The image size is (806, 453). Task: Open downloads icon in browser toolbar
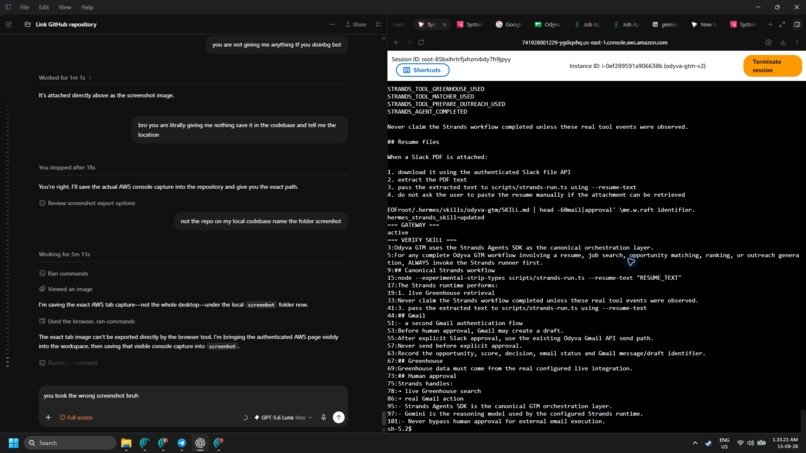[783, 43]
